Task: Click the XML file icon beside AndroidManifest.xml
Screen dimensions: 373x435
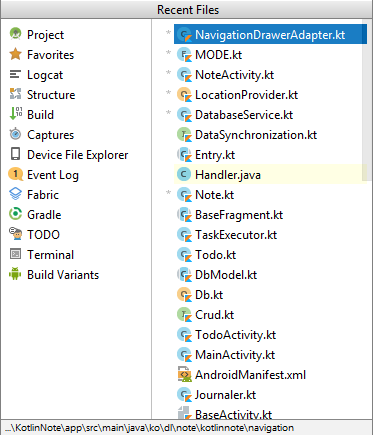Action: coord(184,375)
